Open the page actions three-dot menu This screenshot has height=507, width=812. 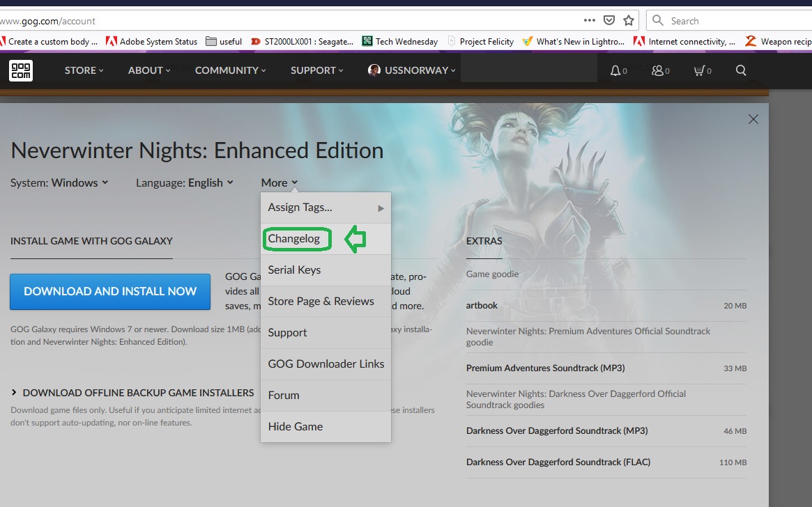point(590,21)
